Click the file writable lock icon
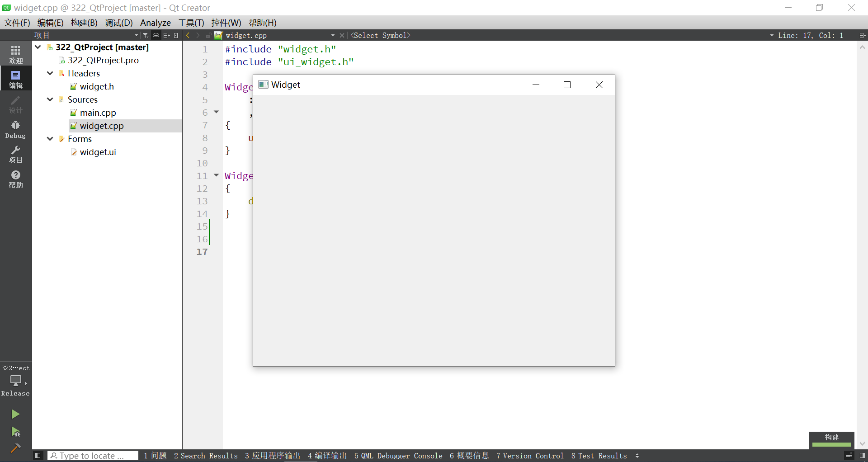 tap(208, 35)
